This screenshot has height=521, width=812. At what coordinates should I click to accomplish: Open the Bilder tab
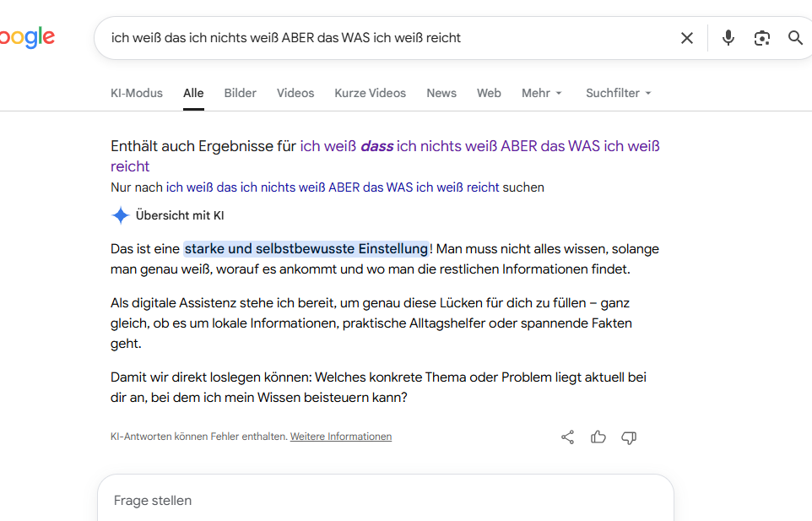click(x=241, y=93)
